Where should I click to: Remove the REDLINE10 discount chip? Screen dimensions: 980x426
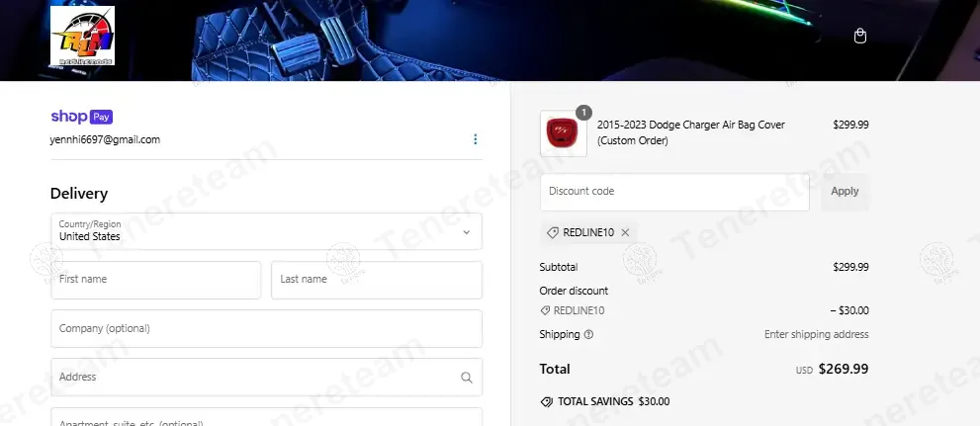pyautogui.click(x=625, y=232)
